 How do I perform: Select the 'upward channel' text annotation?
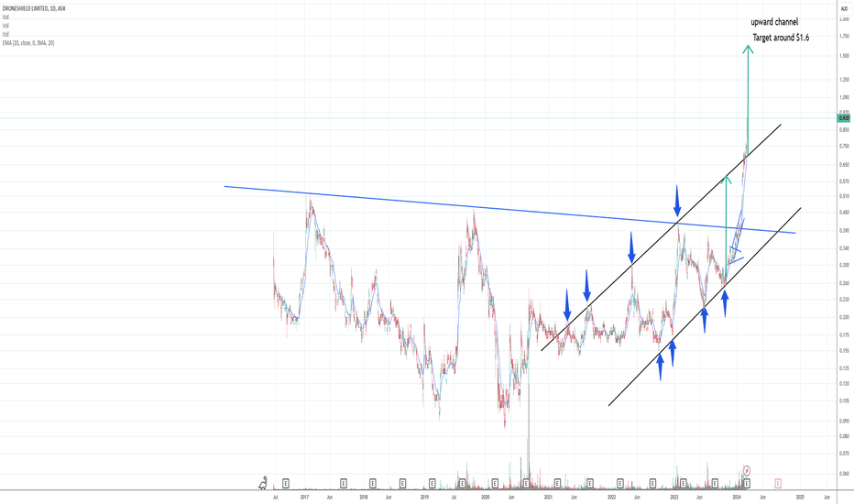pos(774,22)
